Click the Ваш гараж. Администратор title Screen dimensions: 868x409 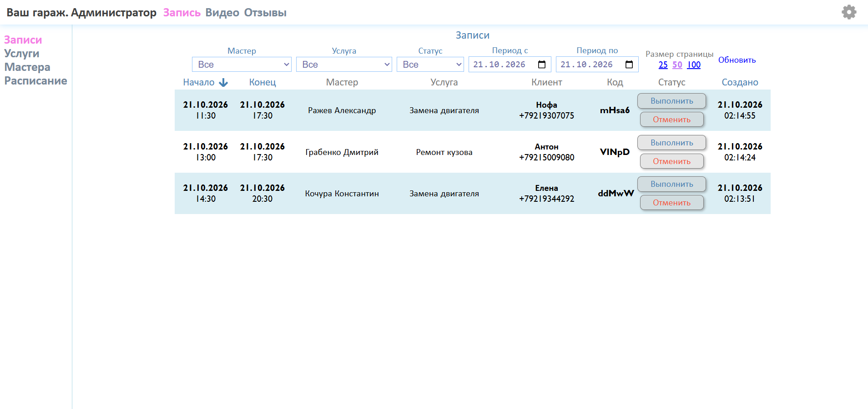click(x=81, y=13)
